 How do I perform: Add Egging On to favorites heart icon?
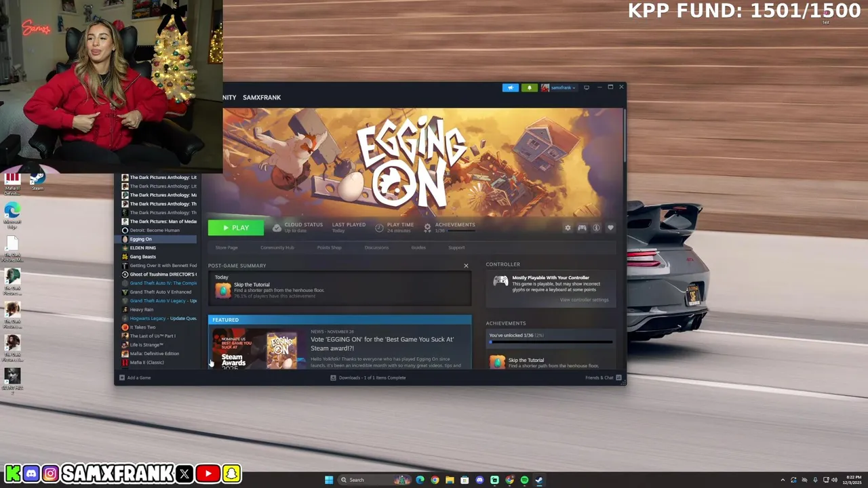[610, 228]
